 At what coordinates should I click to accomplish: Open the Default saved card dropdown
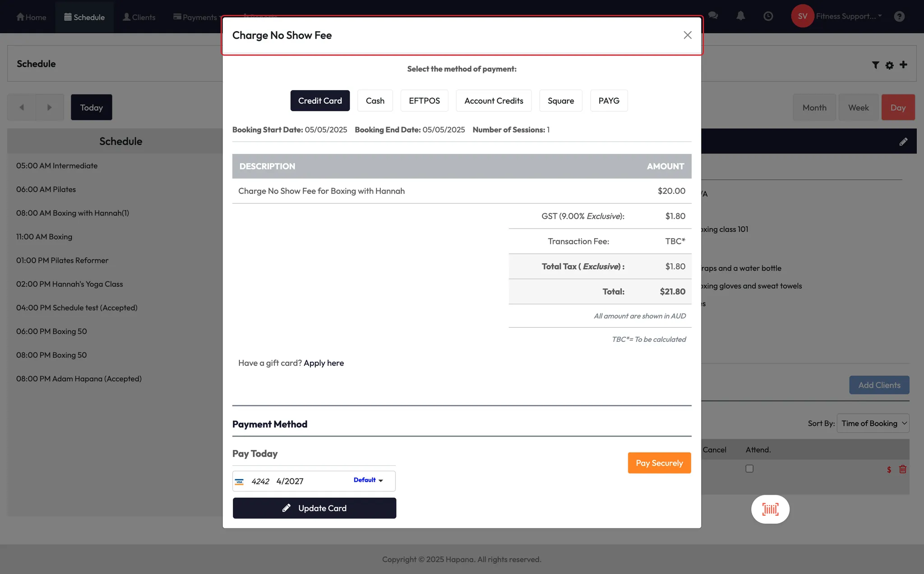coord(368,480)
